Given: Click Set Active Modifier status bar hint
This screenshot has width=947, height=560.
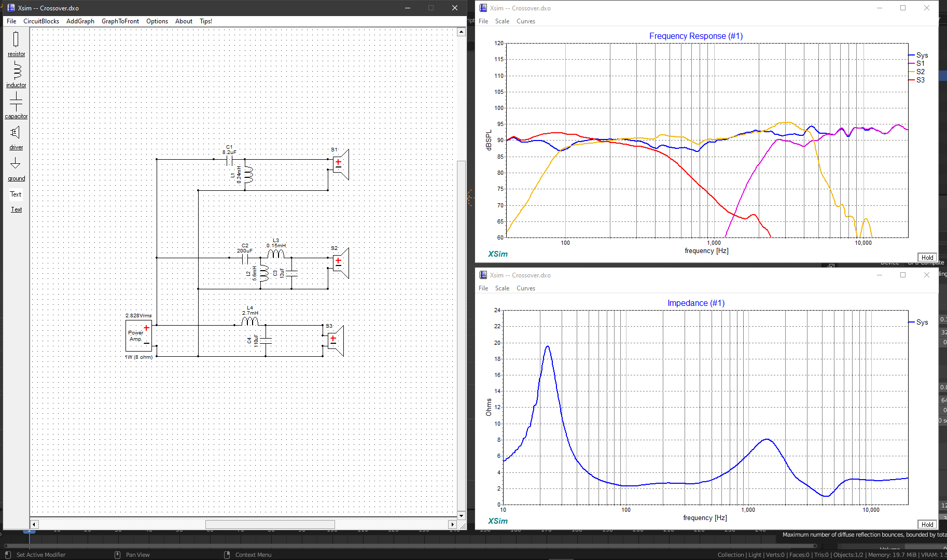Looking at the screenshot, I should tap(41, 555).
